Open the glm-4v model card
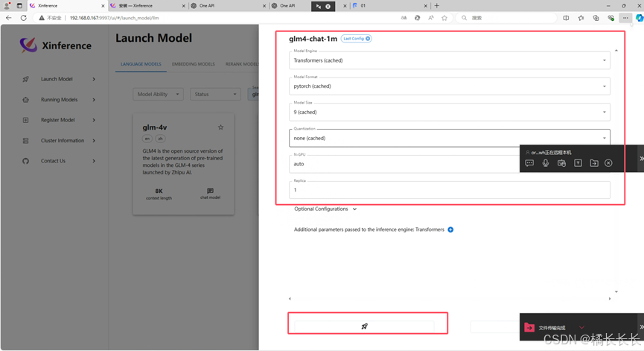 click(184, 164)
